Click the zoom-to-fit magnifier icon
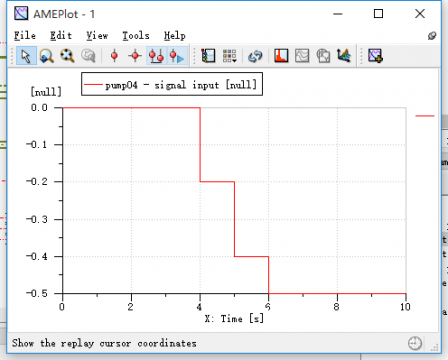 tap(67, 56)
